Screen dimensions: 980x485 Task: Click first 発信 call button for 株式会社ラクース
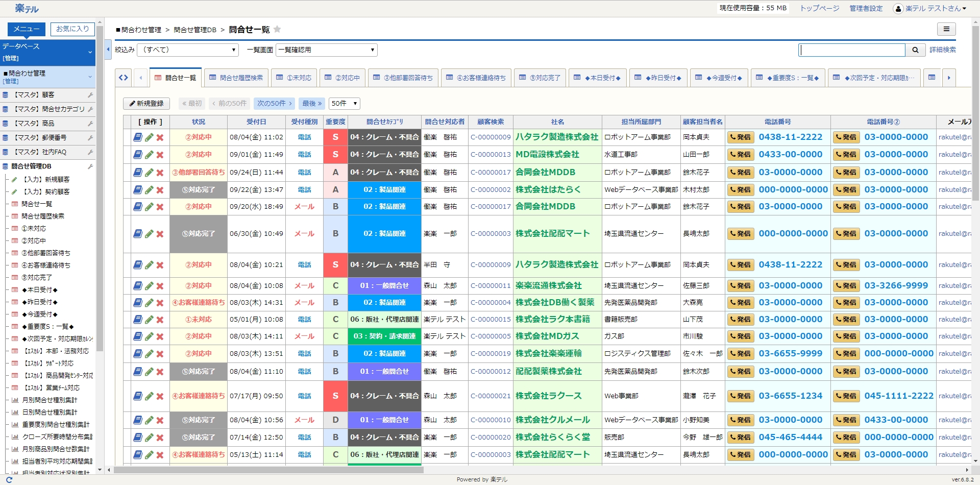click(741, 396)
